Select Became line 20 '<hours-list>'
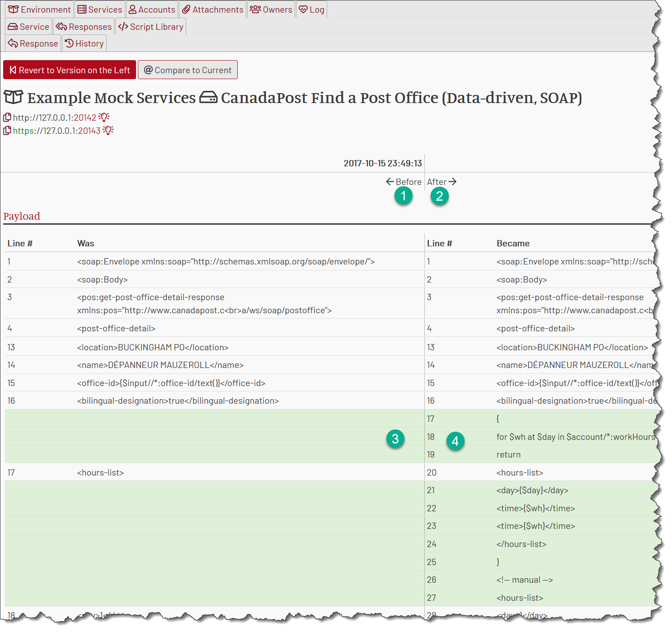Screen dimensions: 672x632 pos(520,472)
